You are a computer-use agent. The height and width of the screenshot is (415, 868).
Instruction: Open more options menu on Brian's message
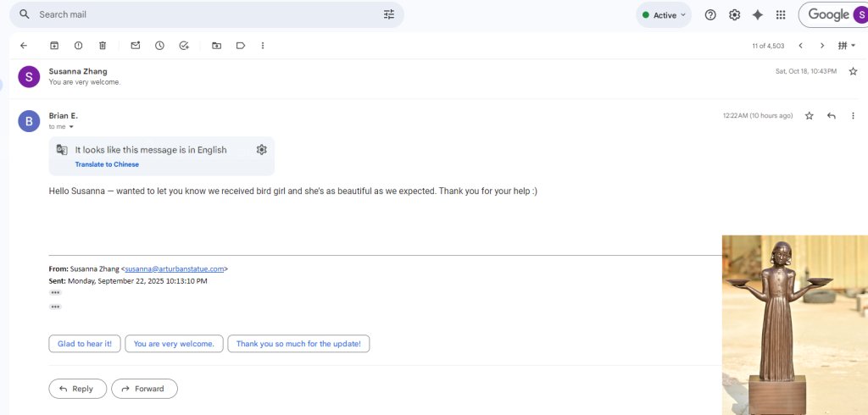point(853,116)
